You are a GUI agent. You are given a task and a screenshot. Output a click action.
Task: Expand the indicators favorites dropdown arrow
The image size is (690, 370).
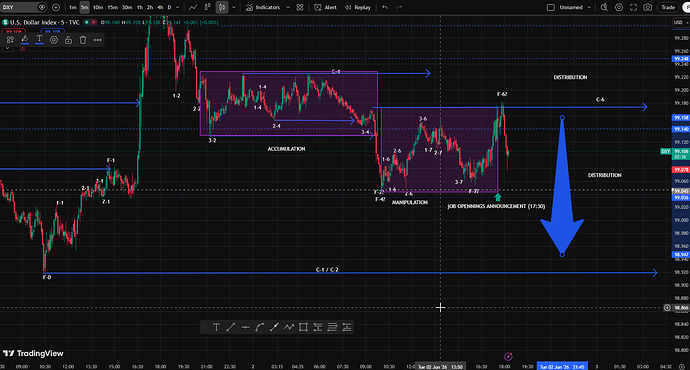tap(288, 7)
